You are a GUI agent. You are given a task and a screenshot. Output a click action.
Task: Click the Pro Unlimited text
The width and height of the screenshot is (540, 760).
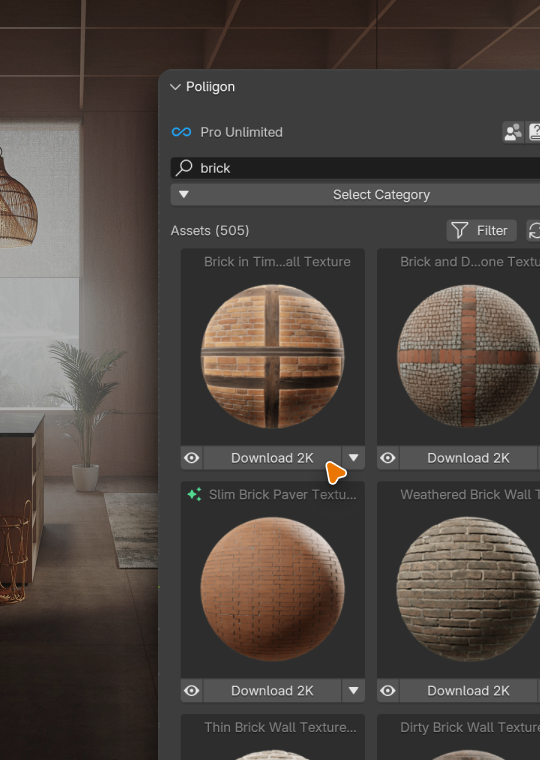pyautogui.click(x=241, y=132)
